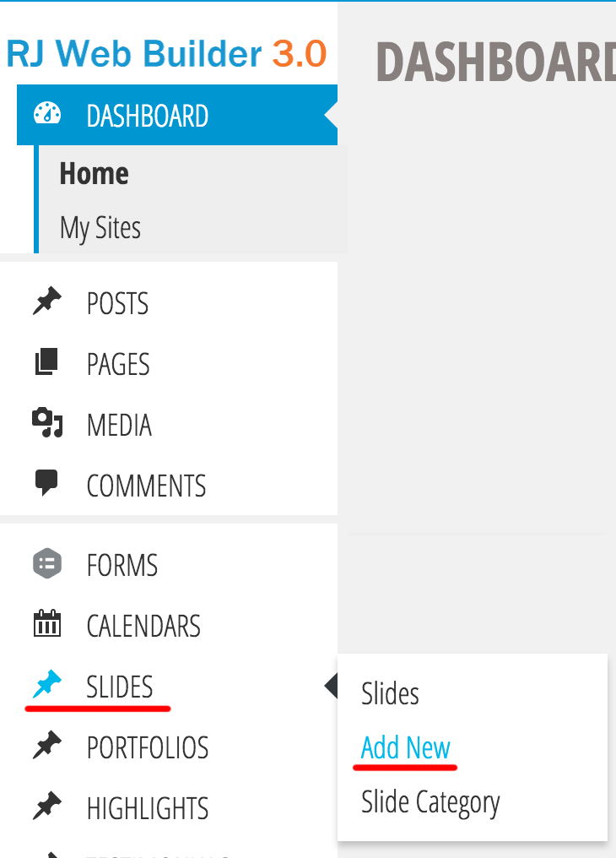Click the Pages stacked-sheets icon
This screenshot has width=616, height=858.
(x=47, y=362)
